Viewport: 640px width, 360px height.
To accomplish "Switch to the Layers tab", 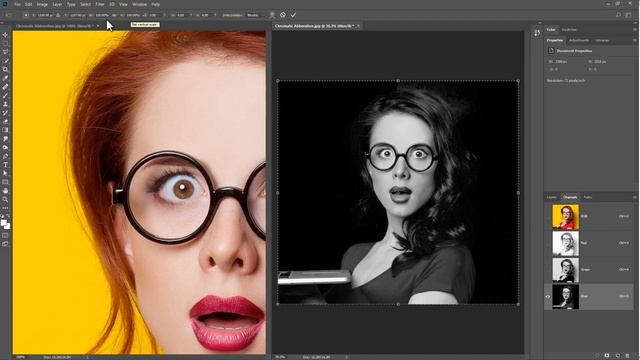I will coord(552,197).
